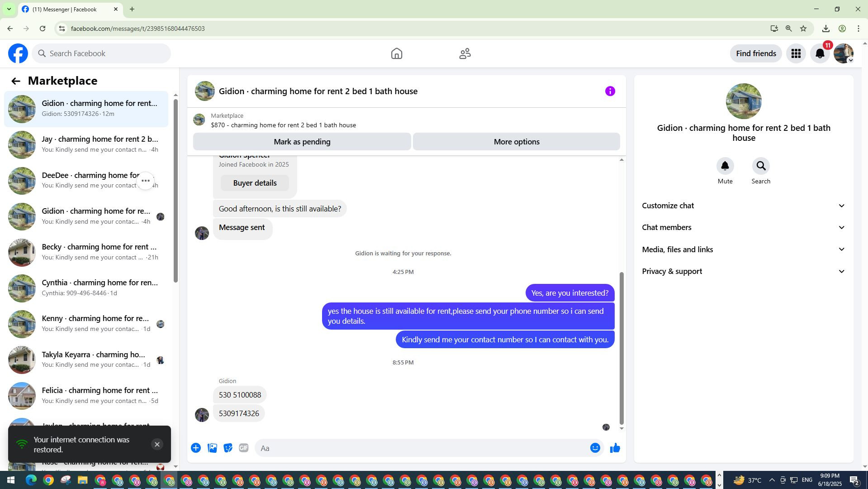
Task: Go to the Home feed icon
Action: tap(397, 53)
